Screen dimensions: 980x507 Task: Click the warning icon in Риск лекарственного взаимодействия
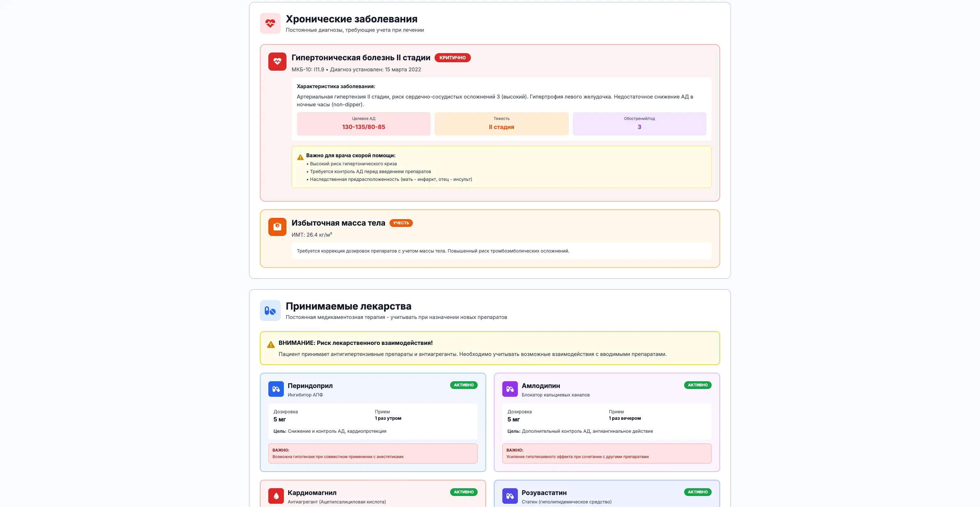click(271, 344)
